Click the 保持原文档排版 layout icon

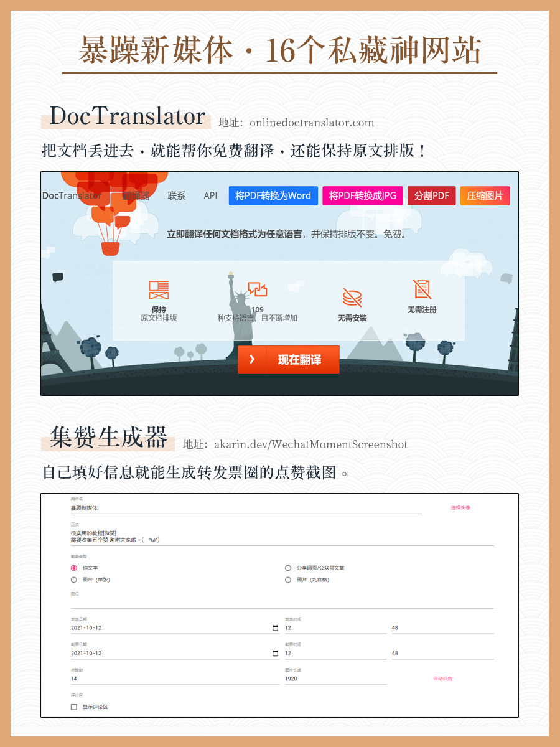point(159,290)
